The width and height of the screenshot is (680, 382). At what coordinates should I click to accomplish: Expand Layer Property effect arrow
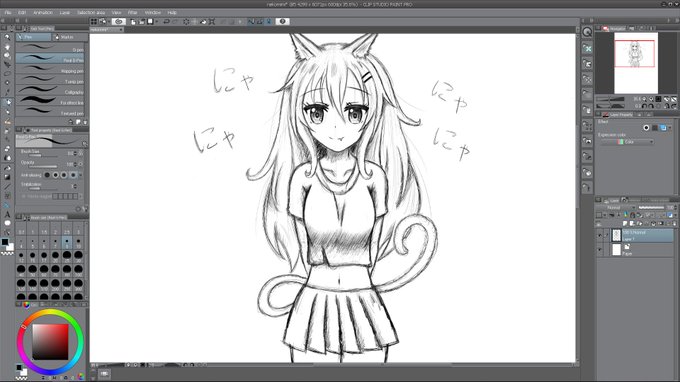tap(670, 128)
